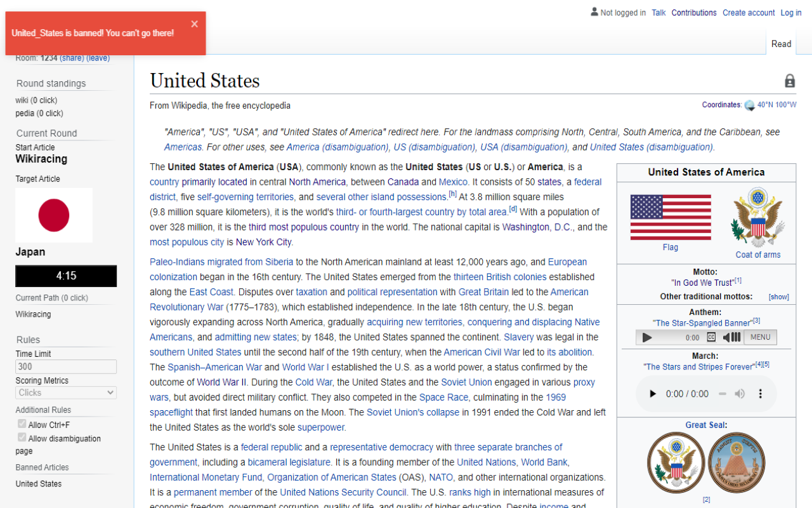
Task: Open the coat of arms image
Action: [758, 217]
